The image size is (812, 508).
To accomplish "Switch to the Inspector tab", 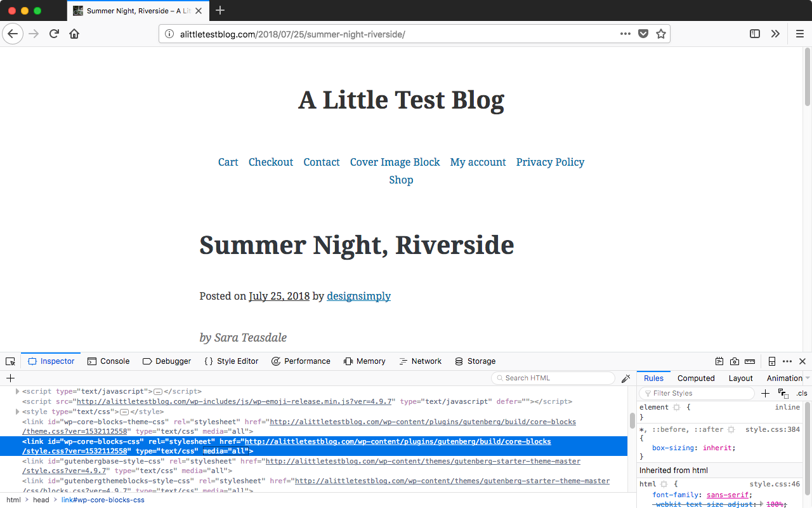I will 51,361.
